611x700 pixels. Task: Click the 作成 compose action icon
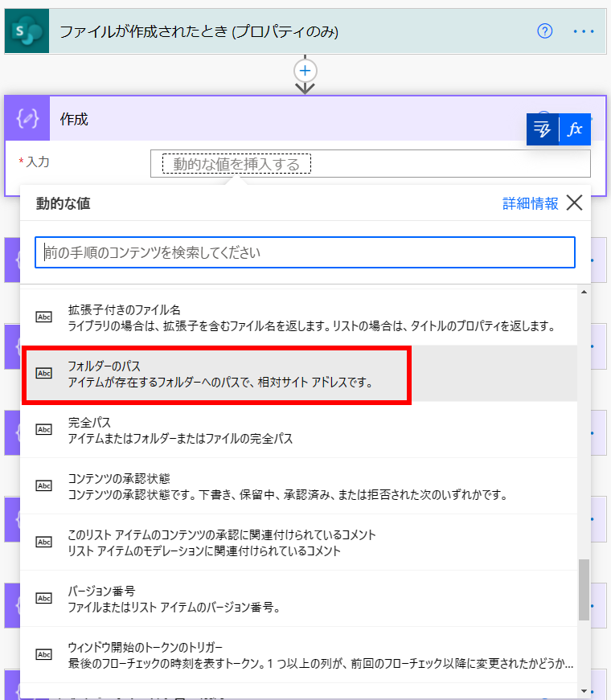point(27,119)
